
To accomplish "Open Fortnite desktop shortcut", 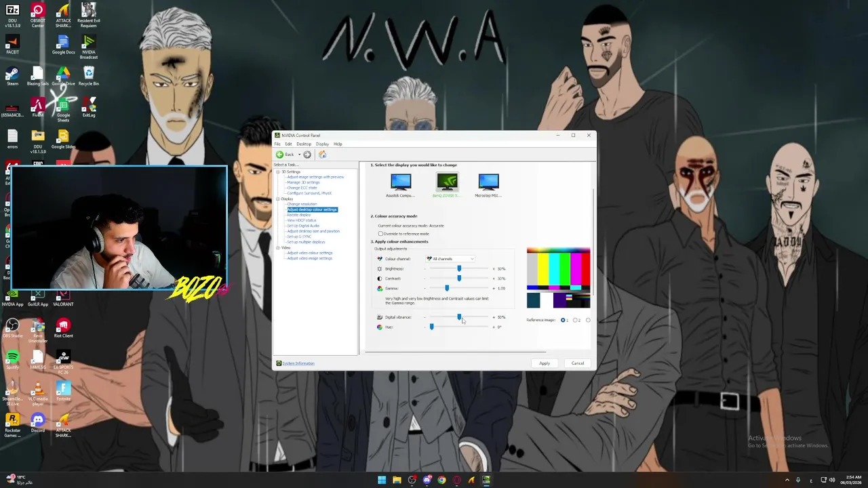I will [63, 391].
